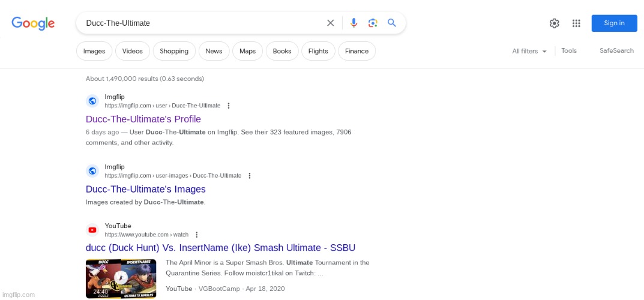The width and height of the screenshot is (644, 300).
Task: Click the Google logo
Action: pyautogui.click(x=33, y=23)
